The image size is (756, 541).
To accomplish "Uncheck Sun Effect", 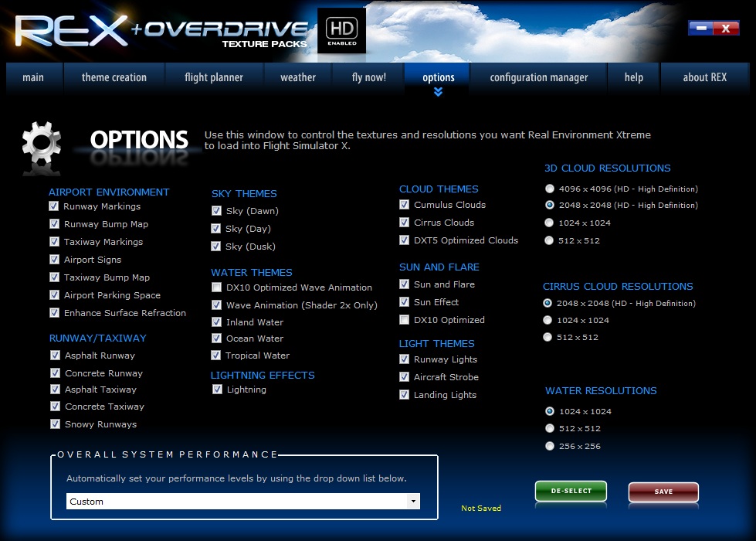I will (404, 302).
